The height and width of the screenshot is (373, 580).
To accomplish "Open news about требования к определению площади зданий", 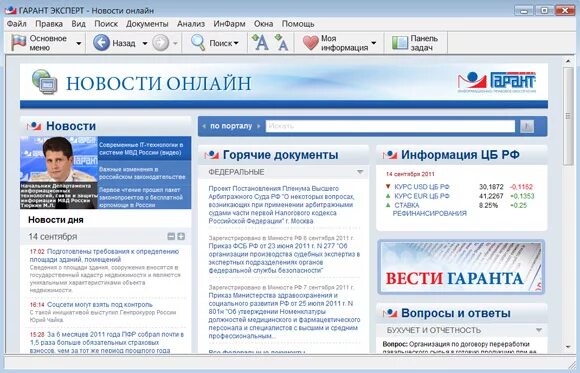I will tap(104, 255).
